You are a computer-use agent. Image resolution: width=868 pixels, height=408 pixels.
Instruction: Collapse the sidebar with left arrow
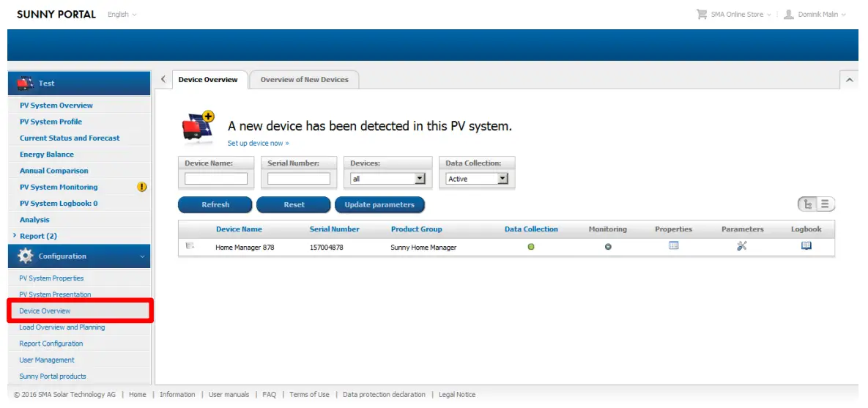coord(163,79)
